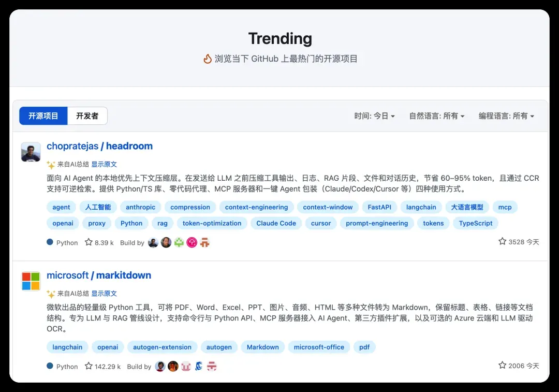Select the context-engineering tag

tap(256, 207)
